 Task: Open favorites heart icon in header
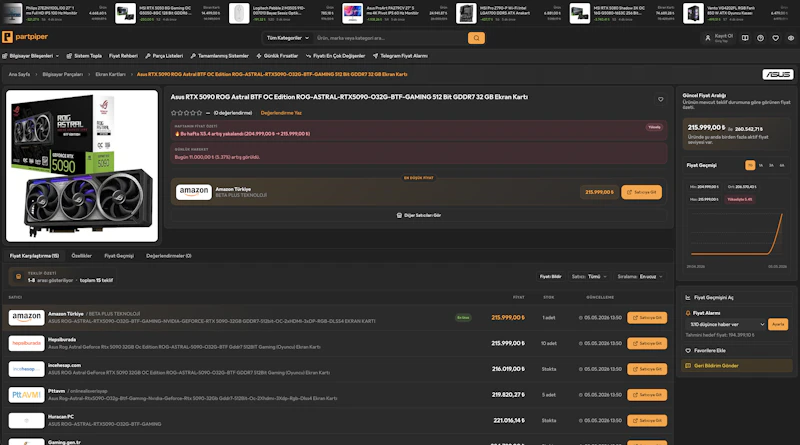[776, 38]
